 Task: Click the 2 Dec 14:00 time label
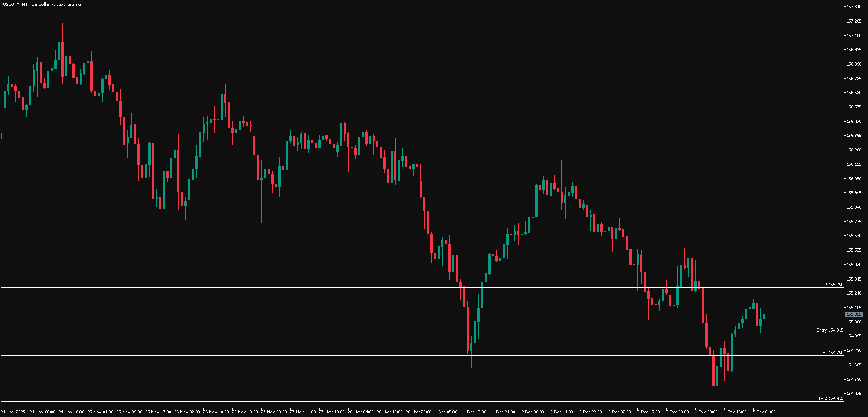561,412
